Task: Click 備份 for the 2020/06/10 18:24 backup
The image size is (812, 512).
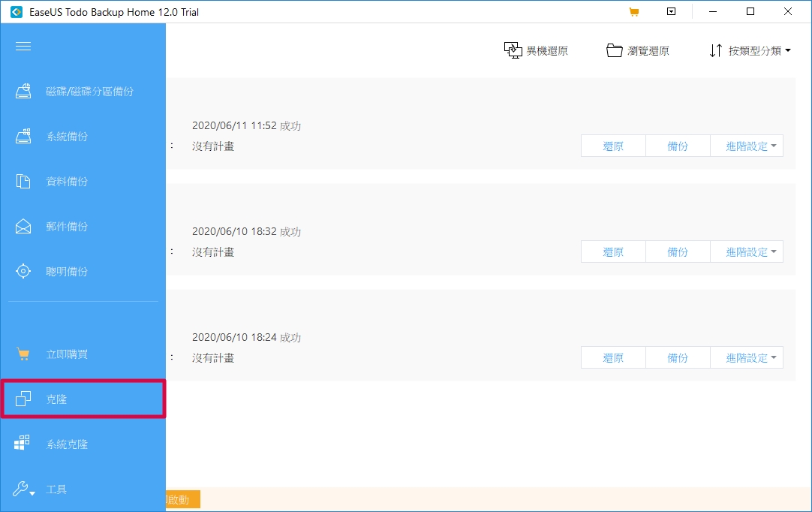Action: pyautogui.click(x=678, y=357)
